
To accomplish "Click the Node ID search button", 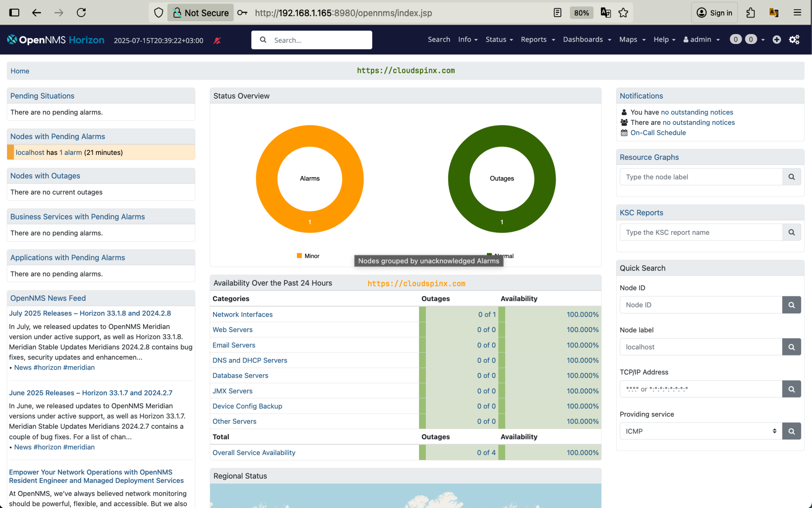I will [791, 305].
